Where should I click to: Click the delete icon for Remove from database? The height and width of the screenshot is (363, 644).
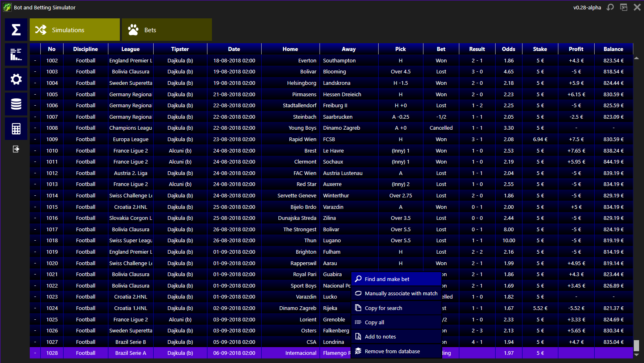(x=358, y=351)
